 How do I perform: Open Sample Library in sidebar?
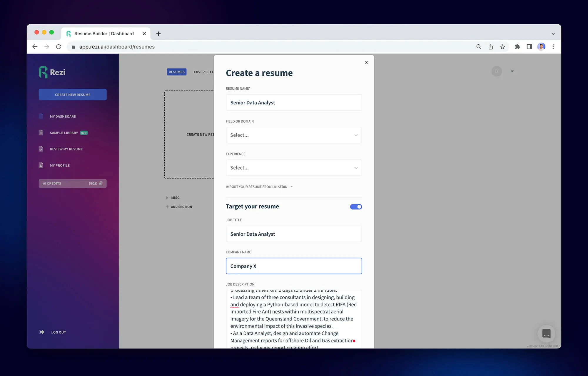click(x=64, y=133)
